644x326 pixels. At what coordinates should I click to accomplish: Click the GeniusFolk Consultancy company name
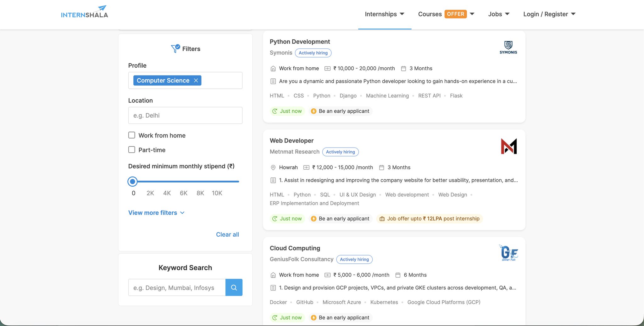pos(302,259)
